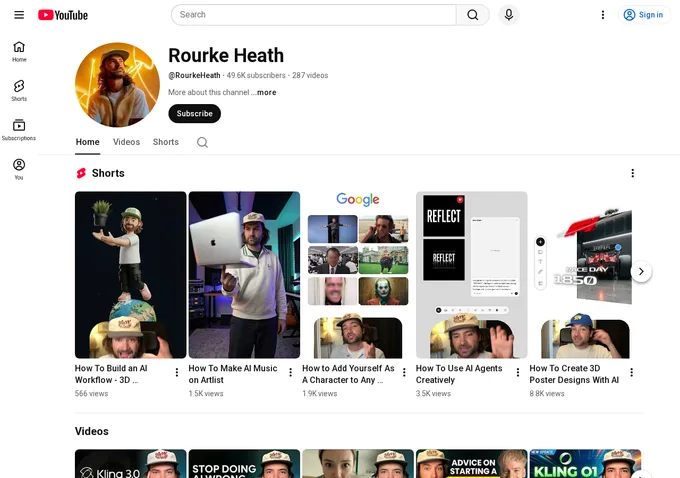Click the 566 views text
Viewport: 680px width, 478px height.
92,393
